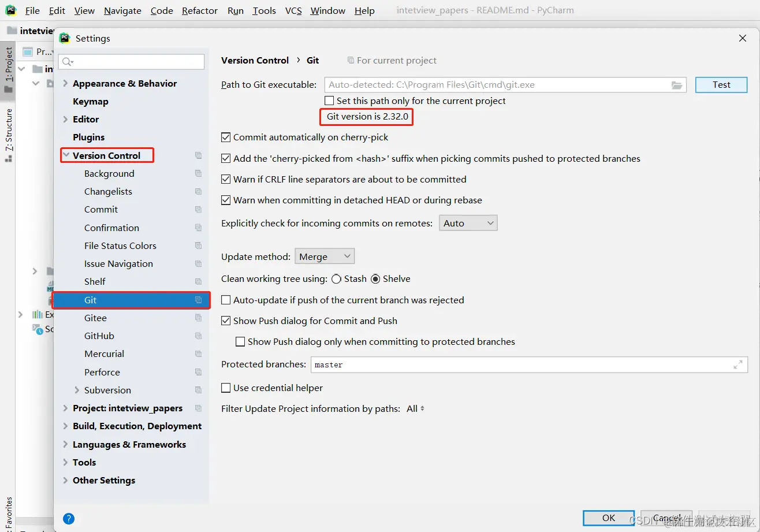
Task: Enable 'Auto-update if push of current branch was rejected'
Action: 226,300
